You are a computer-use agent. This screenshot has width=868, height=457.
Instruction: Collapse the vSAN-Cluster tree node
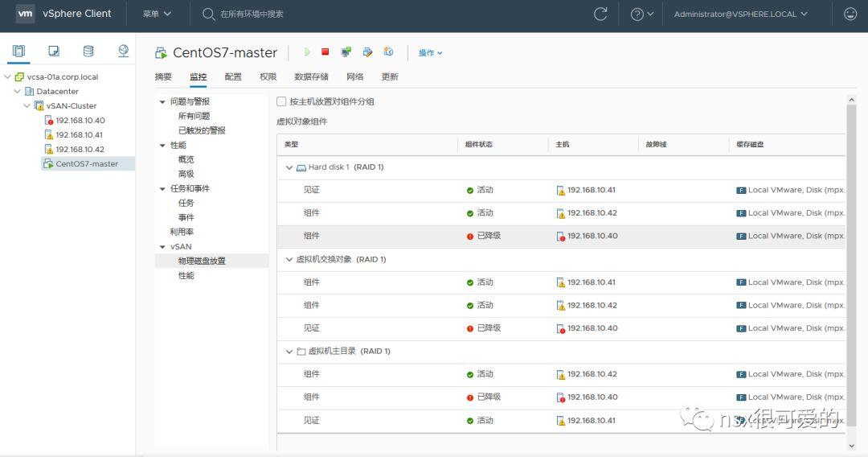[27, 106]
